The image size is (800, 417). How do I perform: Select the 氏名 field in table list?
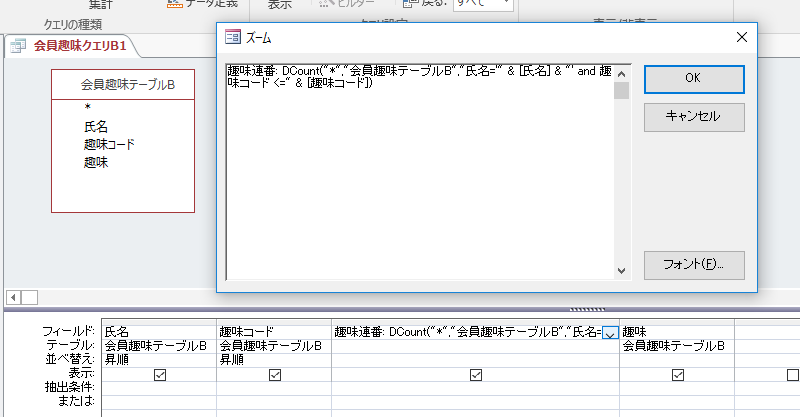tap(96, 127)
